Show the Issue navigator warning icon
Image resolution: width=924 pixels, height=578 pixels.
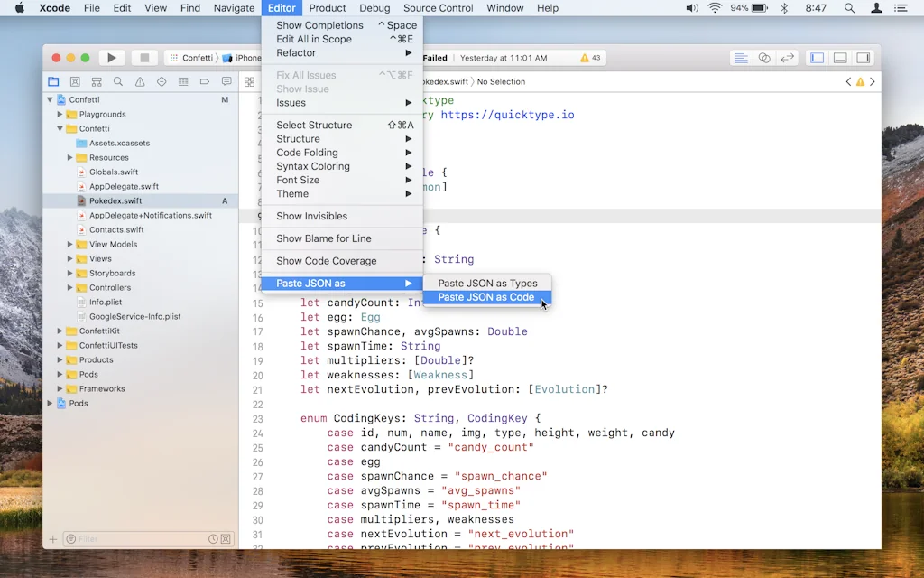140,80
